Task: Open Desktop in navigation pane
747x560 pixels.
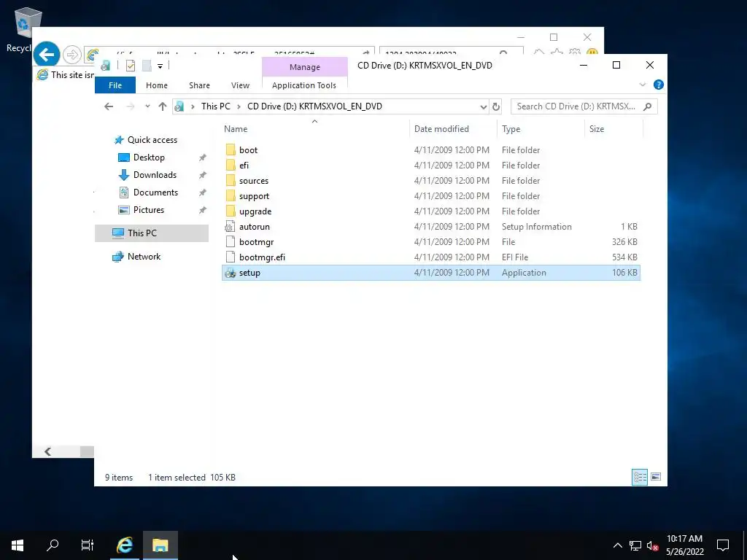Action: pos(149,157)
